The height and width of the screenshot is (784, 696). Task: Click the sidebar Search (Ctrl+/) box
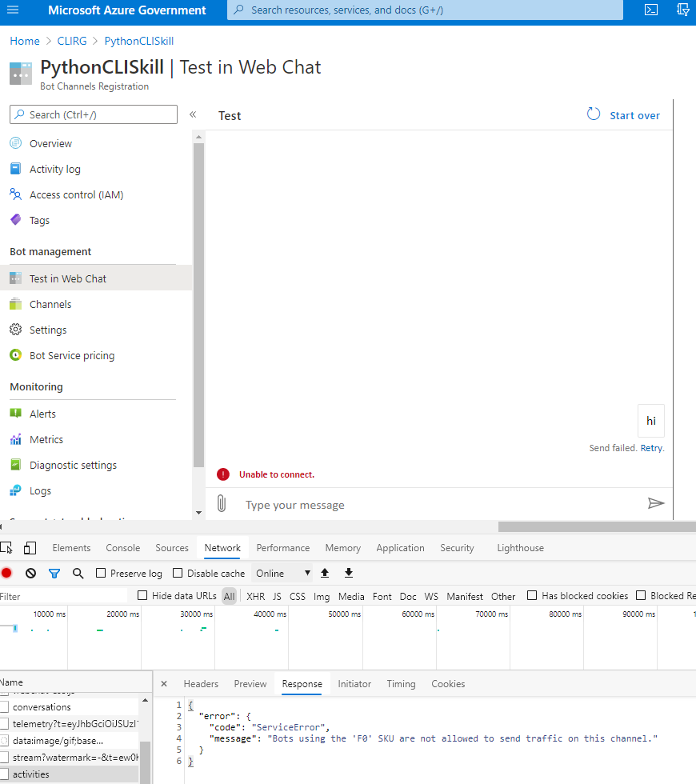tap(94, 114)
